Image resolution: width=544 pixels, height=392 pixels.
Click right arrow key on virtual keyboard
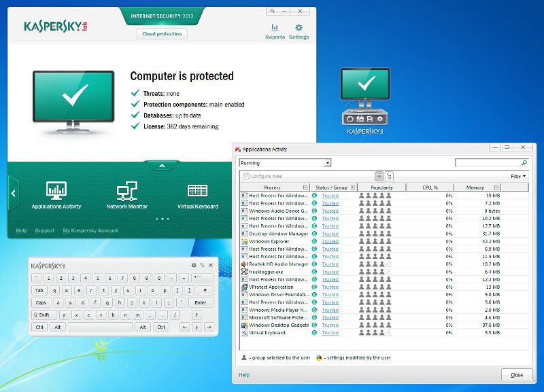[x=209, y=327]
